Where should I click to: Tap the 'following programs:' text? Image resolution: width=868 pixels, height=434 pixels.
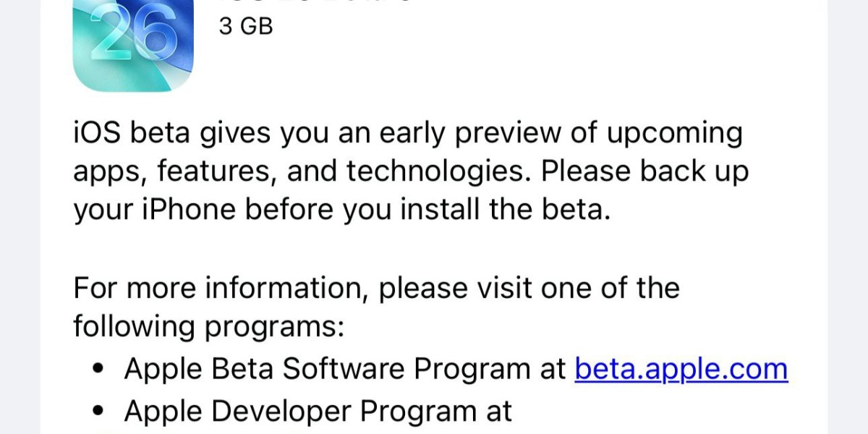point(208,327)
